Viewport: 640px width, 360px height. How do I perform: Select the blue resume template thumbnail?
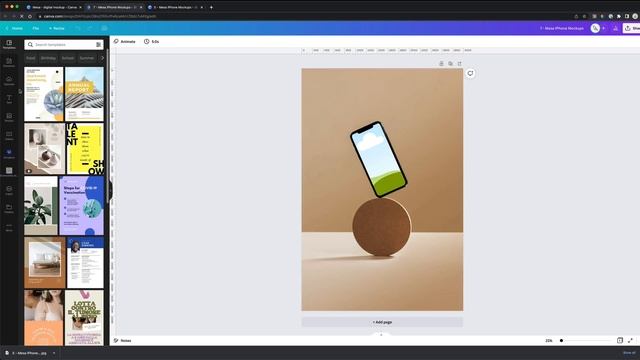coord(85,263)
